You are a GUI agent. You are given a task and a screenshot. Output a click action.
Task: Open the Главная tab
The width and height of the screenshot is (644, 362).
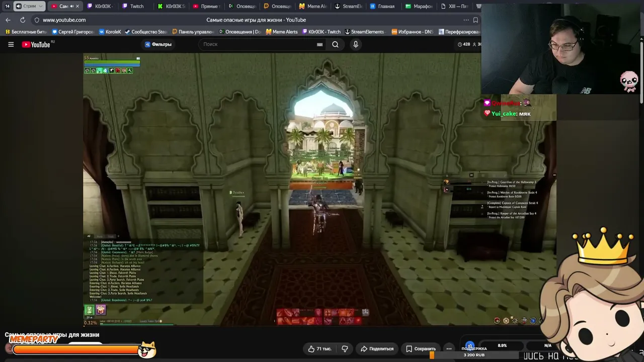[382, 6]
